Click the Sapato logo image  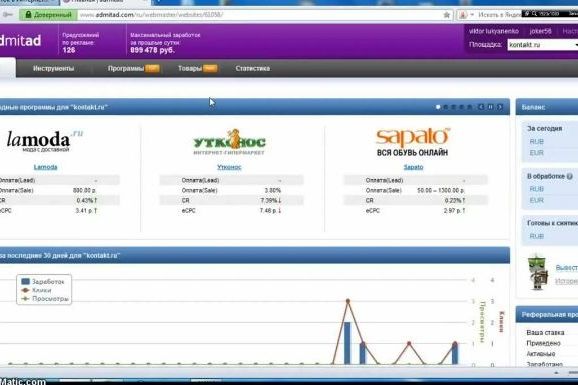click(x=413, y=142)
